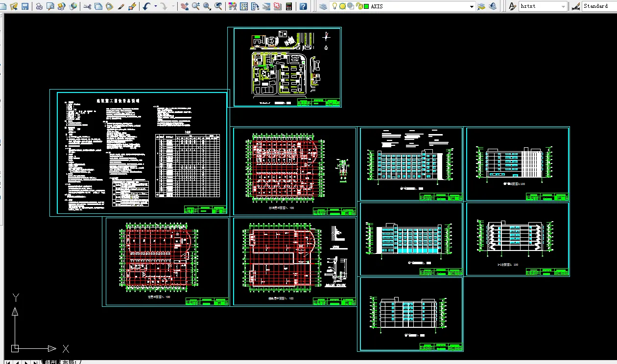
Task: Open the Text Style manager icon
Action: click(x=512, y=6)
